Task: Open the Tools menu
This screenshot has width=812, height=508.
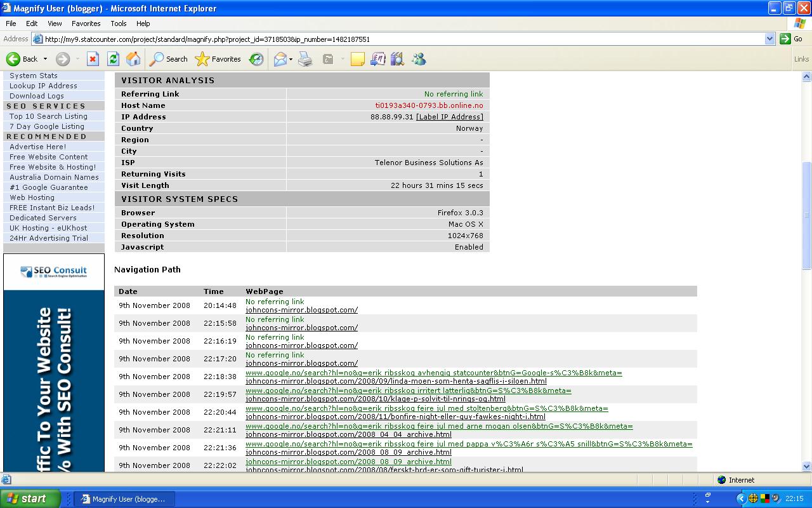Action: (x=119, y=23)
